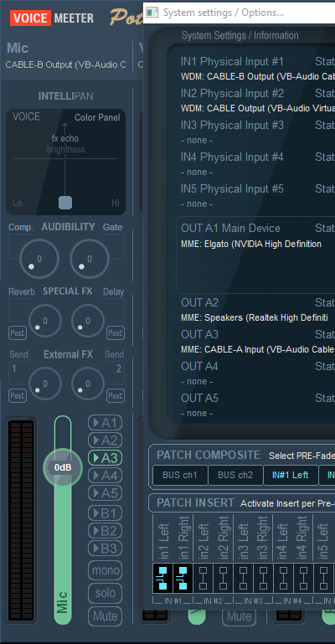
Task: Toggle the mono button on Mic strip
Action: pos(105,570)
